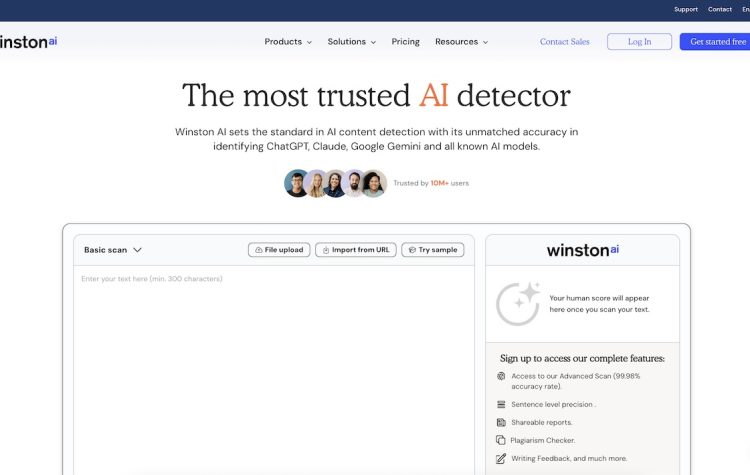The width and height of the screenshot is (750, 475).
Task: Click the Log In button
Action: pos(640,42)
